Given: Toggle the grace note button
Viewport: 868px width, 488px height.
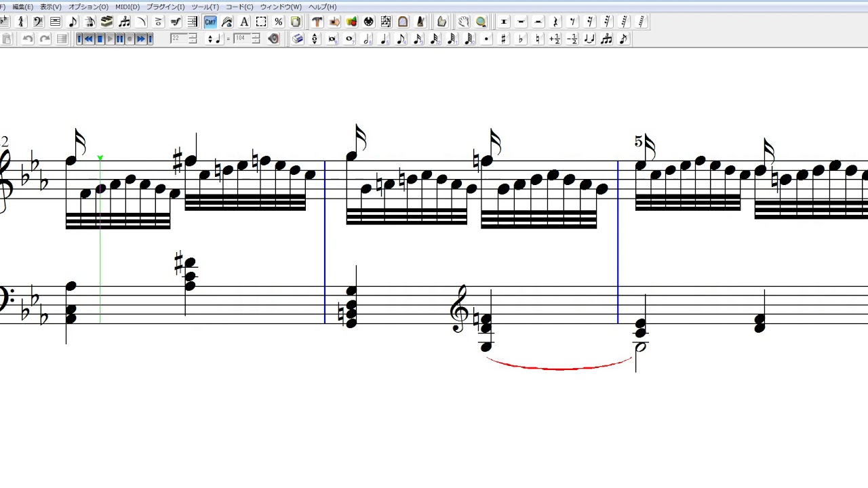Looking at the screenshot, I should point(623,39).
